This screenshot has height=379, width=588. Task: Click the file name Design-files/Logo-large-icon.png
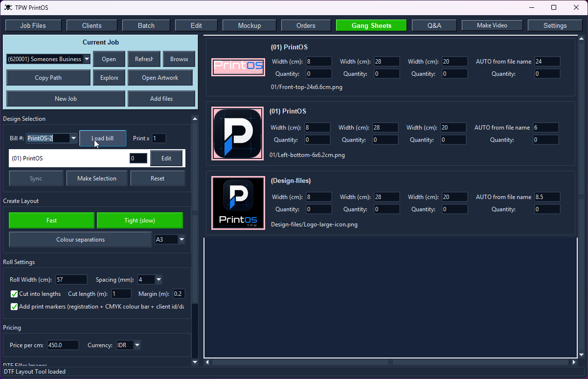pyautogui.click(x=314, y=224)
